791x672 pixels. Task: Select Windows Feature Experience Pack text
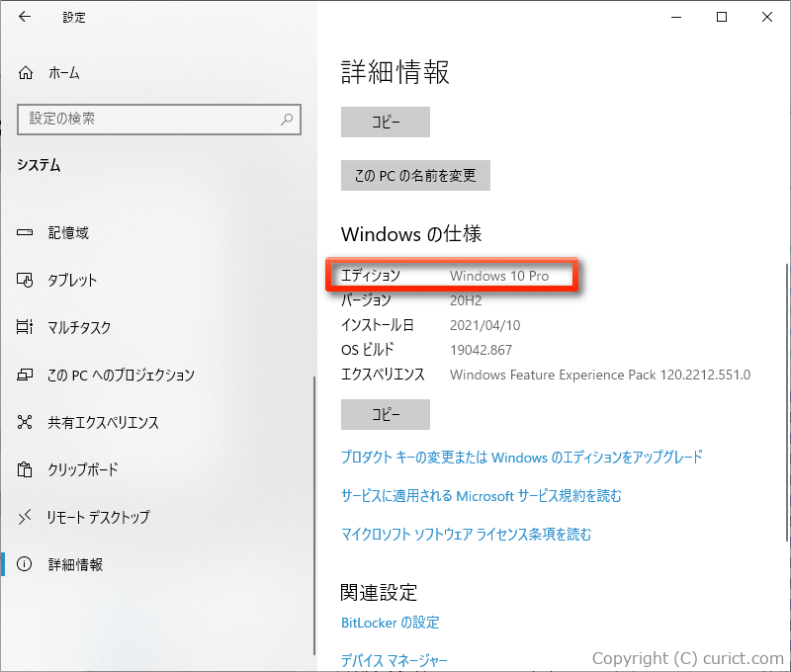click(x=600, y=375)
